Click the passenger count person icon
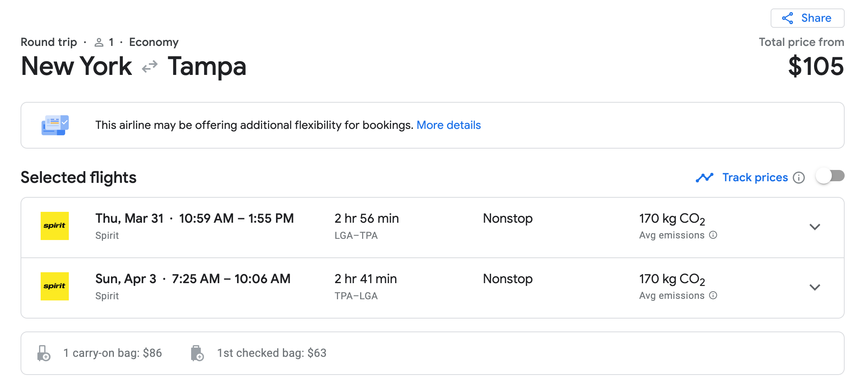Viewport: 868px width, 381px height. [99, 42]
